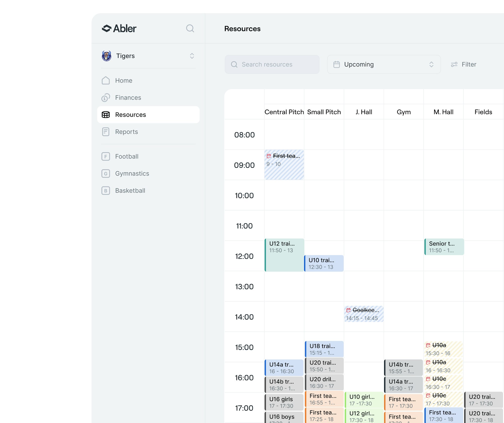Click in the Search resources field

(272, 64)
